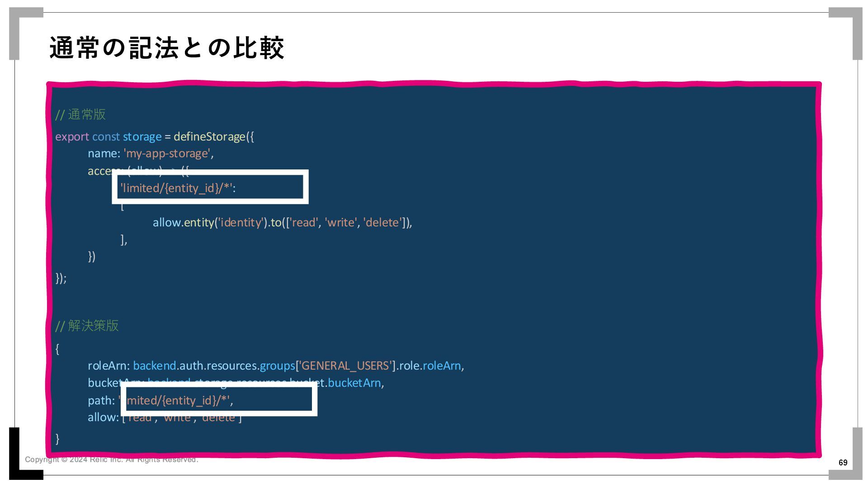Viewport: 868px width, 488px height.
Task: Click 'defineStorage' function name
Action: tap(209, 136)
